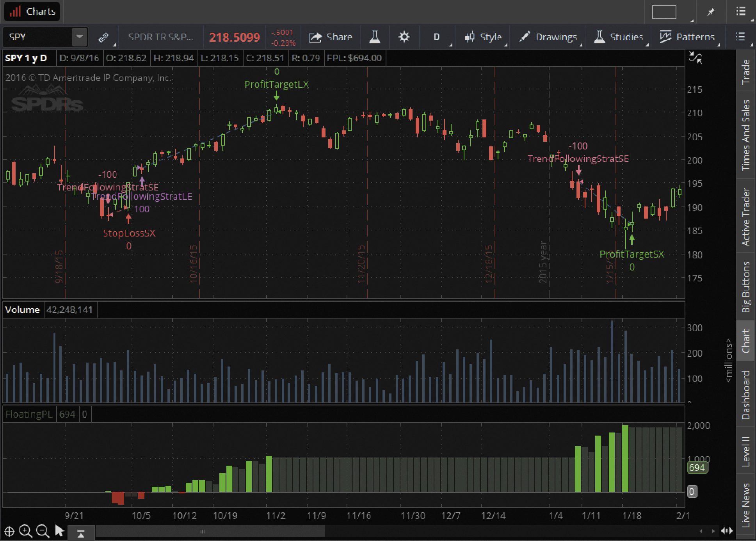
Task: Click the collapse chart arrows icon
Action: click(695, 58)
